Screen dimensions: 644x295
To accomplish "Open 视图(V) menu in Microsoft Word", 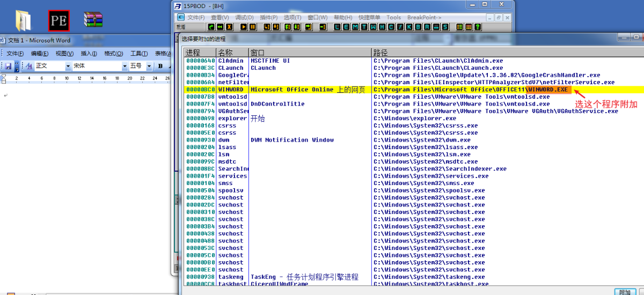I will tap(64, 53).
